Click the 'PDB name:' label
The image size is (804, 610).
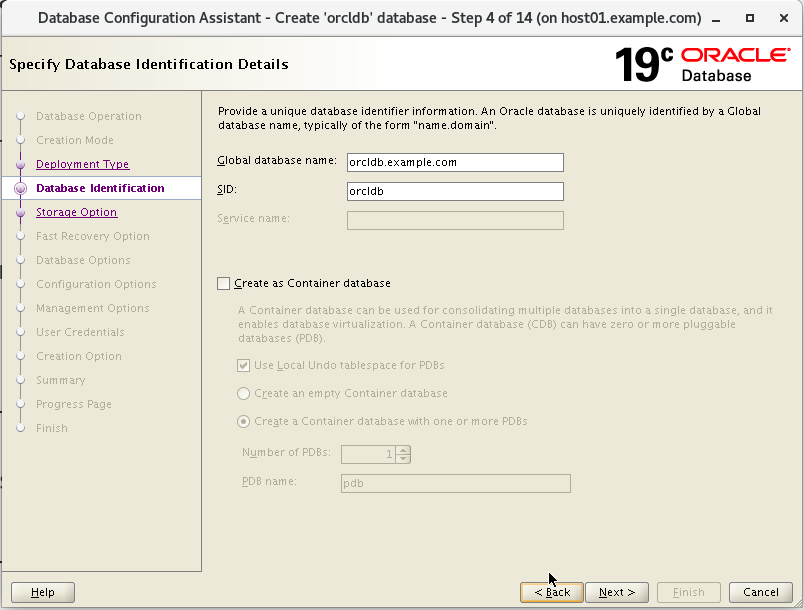point(269,482)
